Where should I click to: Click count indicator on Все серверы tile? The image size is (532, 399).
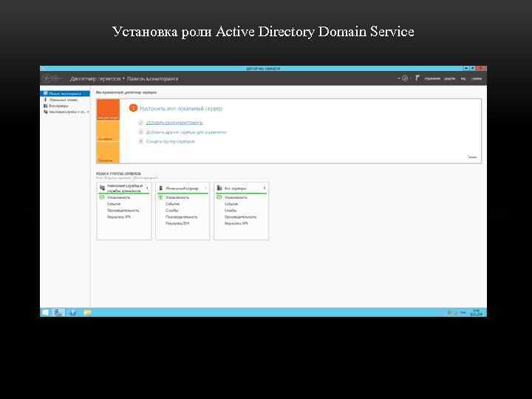pyautogui.click(x=265, y=188)
